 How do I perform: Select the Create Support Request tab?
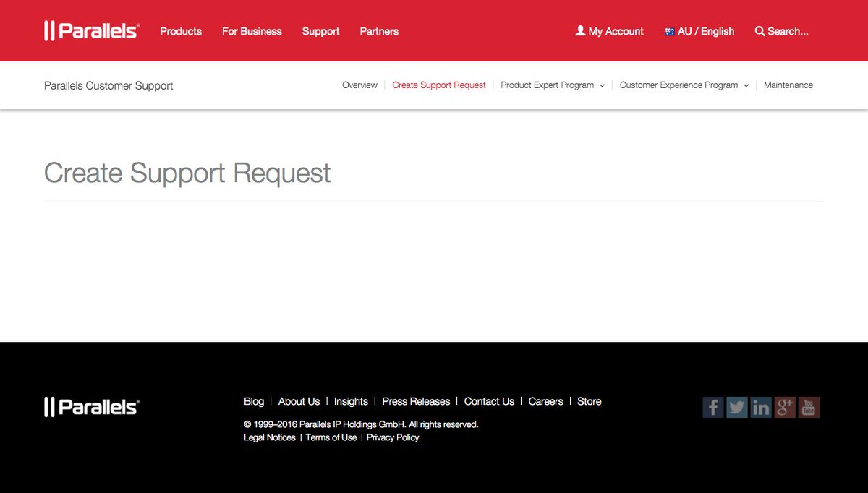[439, 85]
